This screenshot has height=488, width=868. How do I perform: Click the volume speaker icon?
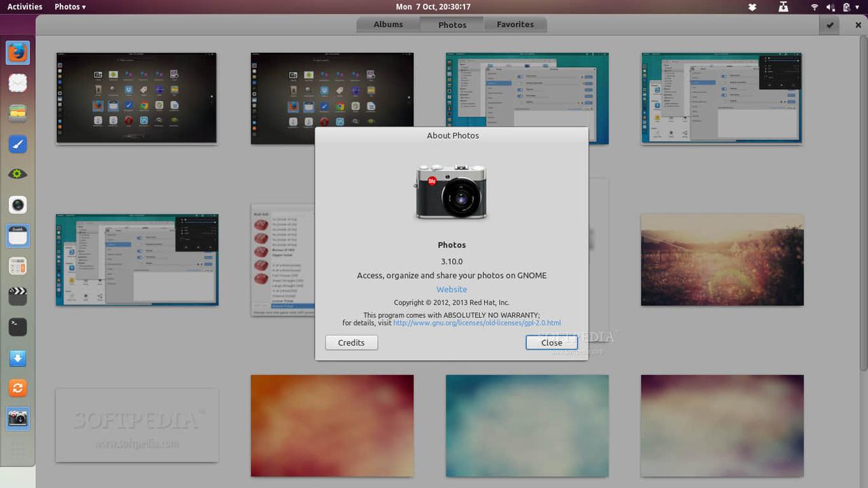(x=831, y=7)
